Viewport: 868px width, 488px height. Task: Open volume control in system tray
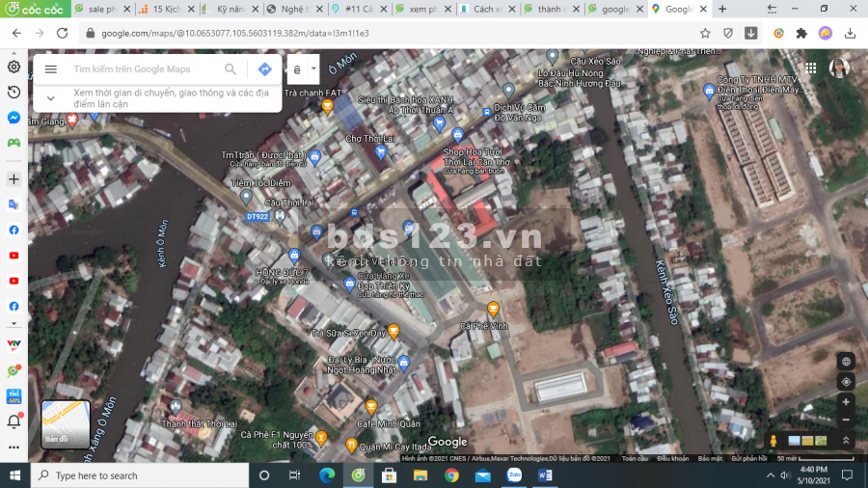click(x=785, y=475)
